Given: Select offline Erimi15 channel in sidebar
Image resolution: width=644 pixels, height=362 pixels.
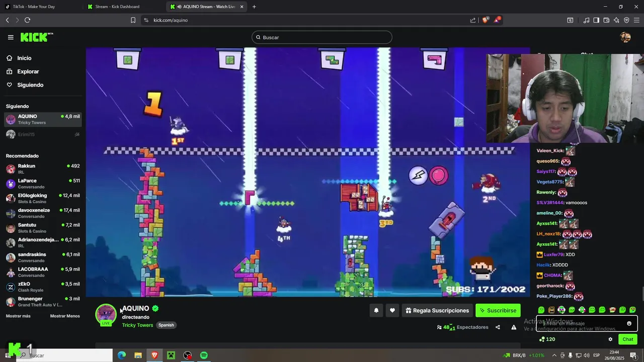Looking at the screenshot, I should coord(43,134).
